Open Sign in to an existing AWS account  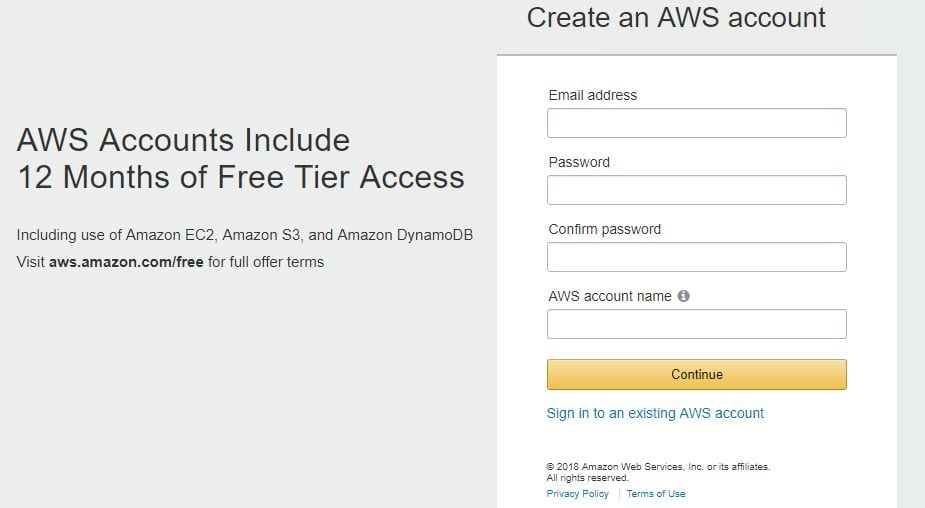pyautogui.click(x=655, y=414)
